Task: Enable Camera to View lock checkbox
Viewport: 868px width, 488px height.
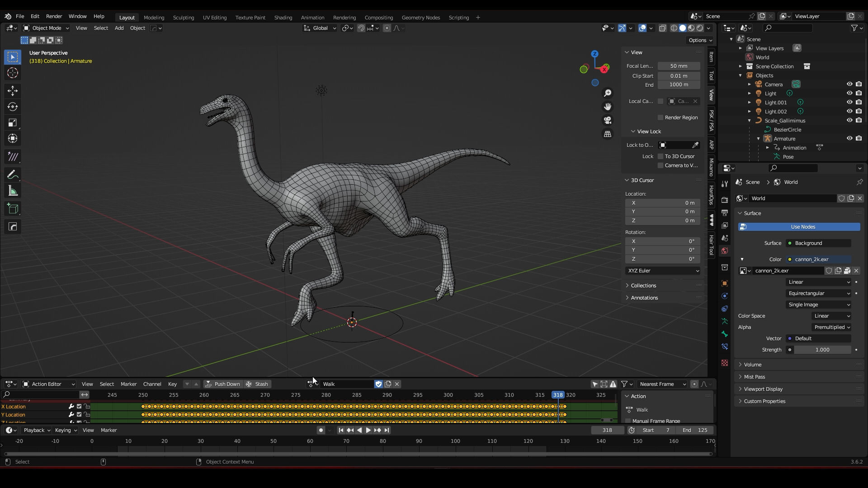Action: pyautogui.click(x=660, y=165)
